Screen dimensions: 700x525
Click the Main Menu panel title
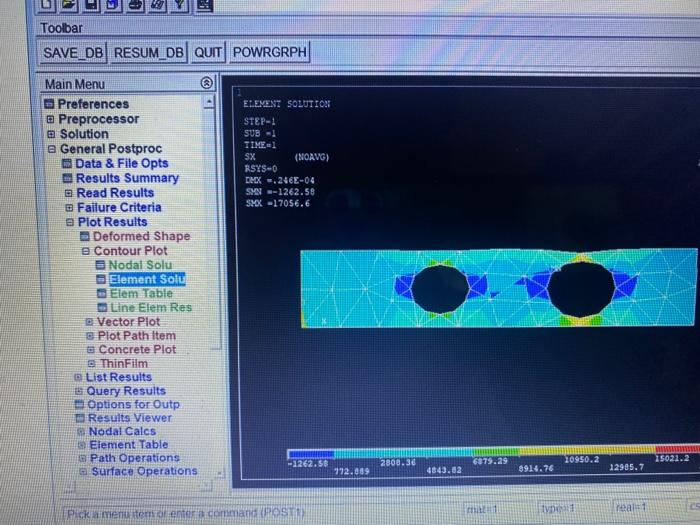tap(75, 84)
